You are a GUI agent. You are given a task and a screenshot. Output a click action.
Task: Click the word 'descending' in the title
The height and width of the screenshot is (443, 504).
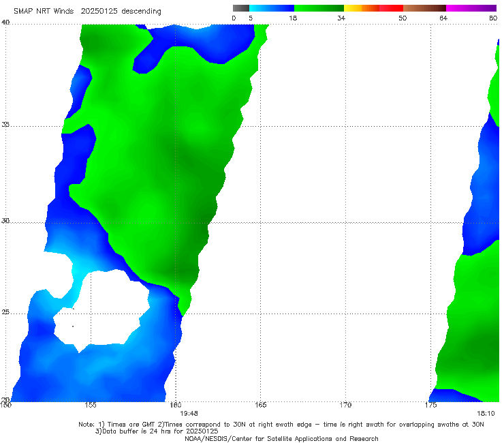pos(141,12)
